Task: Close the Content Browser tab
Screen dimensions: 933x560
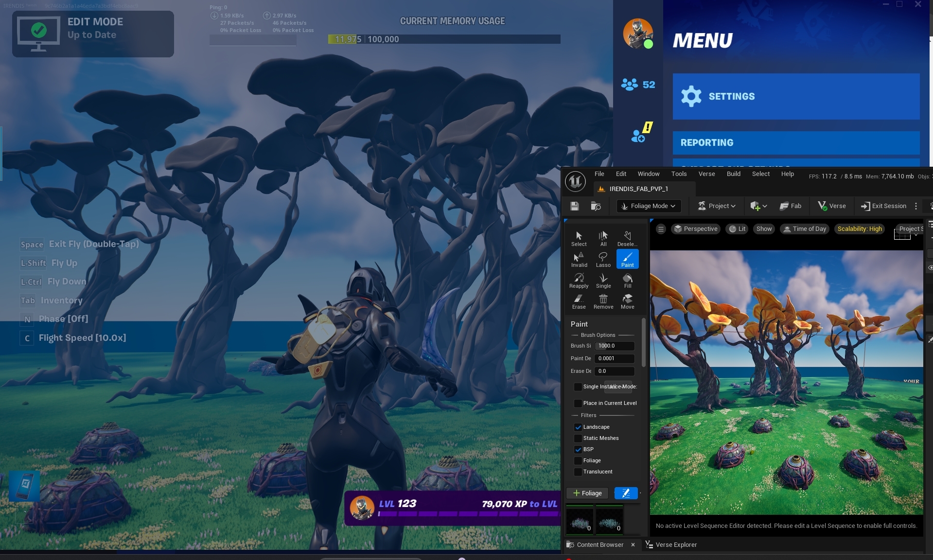Action: [633, 545]
